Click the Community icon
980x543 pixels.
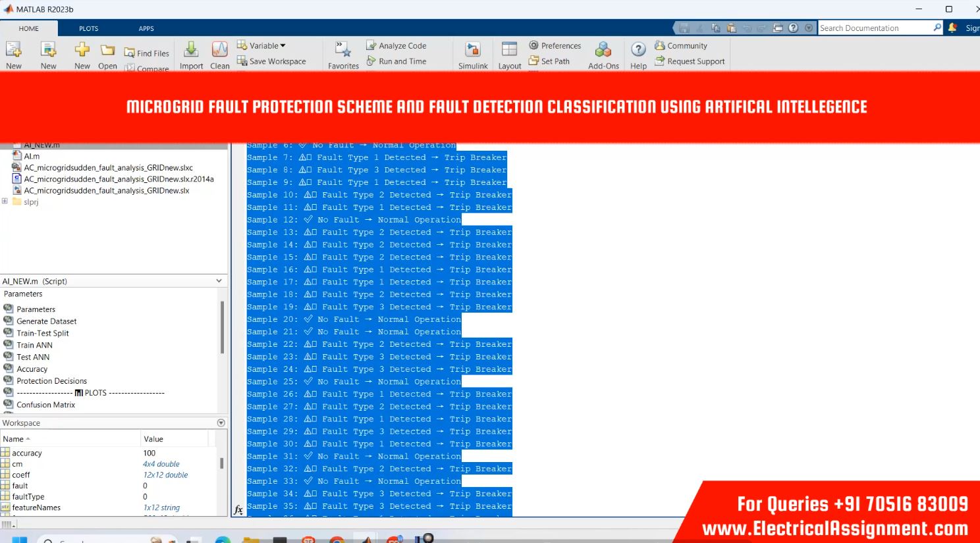(x=659, y=45)
